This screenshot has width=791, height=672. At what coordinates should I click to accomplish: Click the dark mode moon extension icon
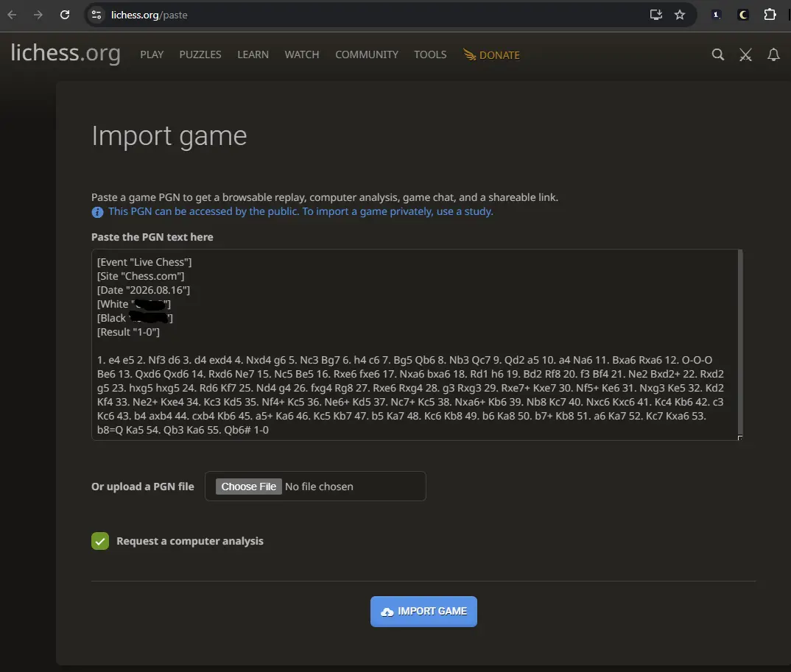point(742,15)
